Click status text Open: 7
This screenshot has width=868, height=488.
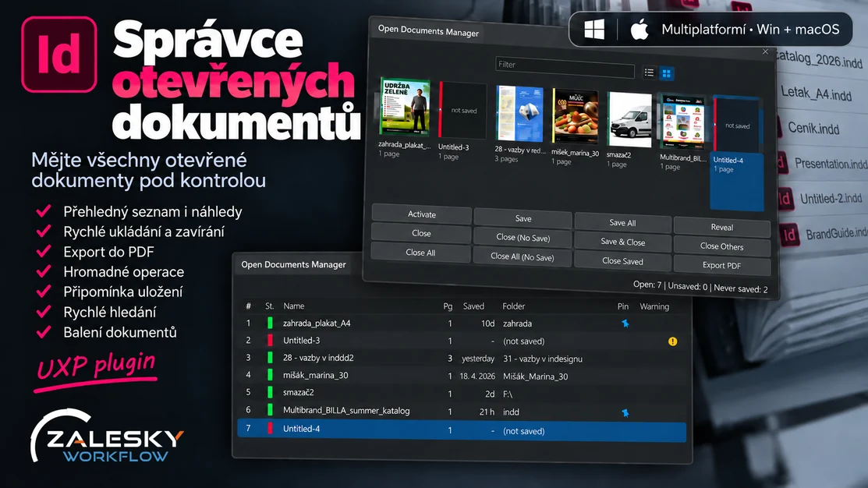647,285
